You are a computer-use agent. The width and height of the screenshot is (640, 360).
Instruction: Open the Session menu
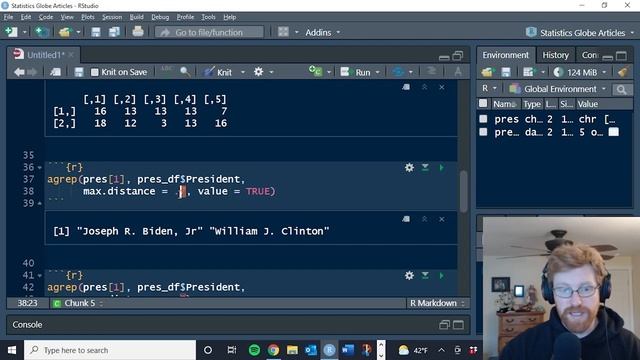pyautogui.click(x=112, y=17)
